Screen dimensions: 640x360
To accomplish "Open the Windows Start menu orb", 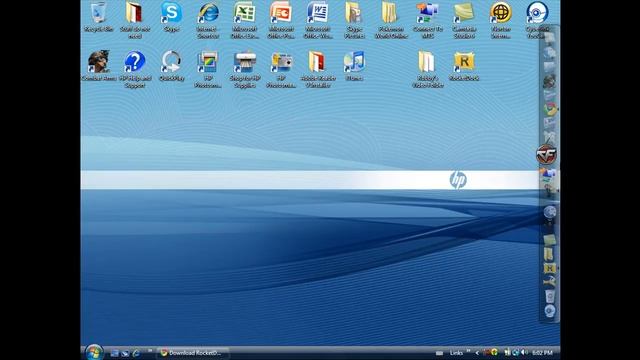I will coord(94,353).
